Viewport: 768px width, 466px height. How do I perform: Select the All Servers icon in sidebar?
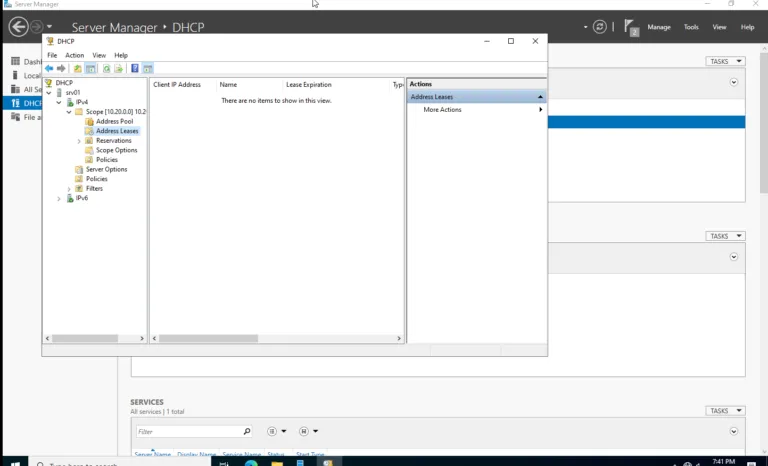[16, 89]
